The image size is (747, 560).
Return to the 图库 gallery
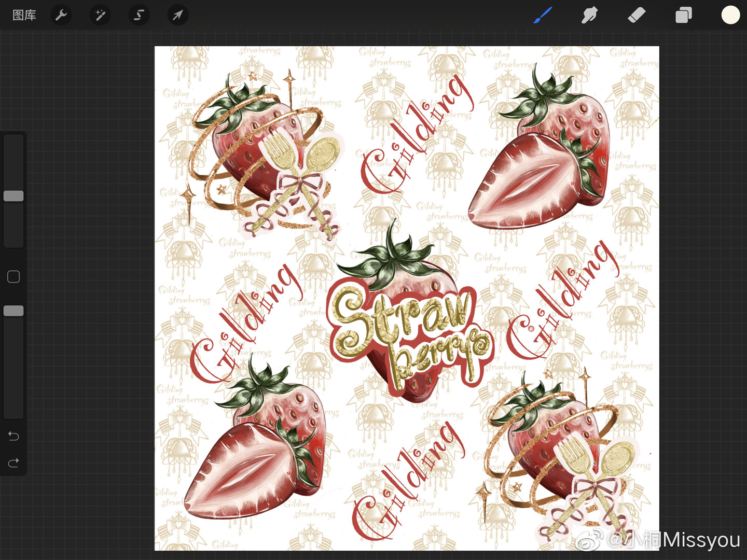click(x=24, y=15)
